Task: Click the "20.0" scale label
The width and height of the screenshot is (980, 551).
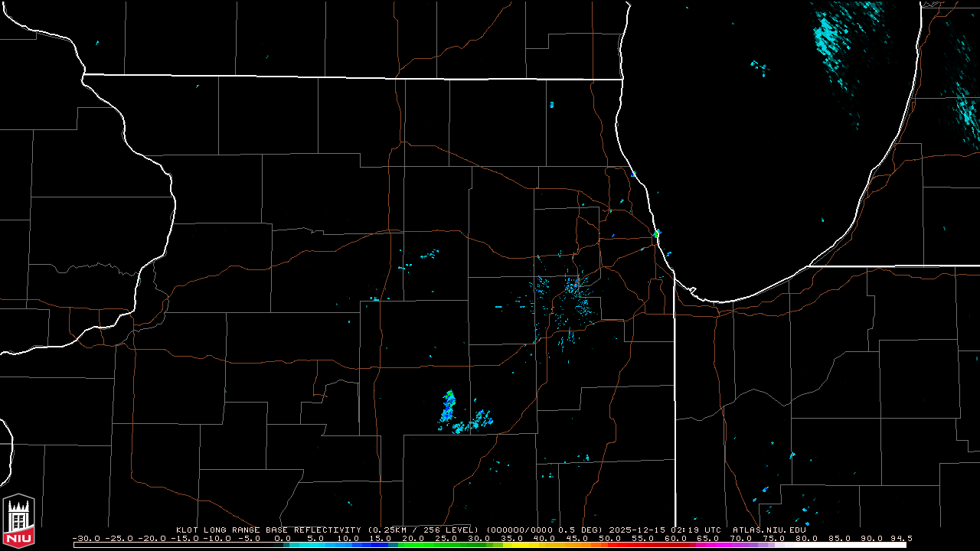Action: coord(414,538)
